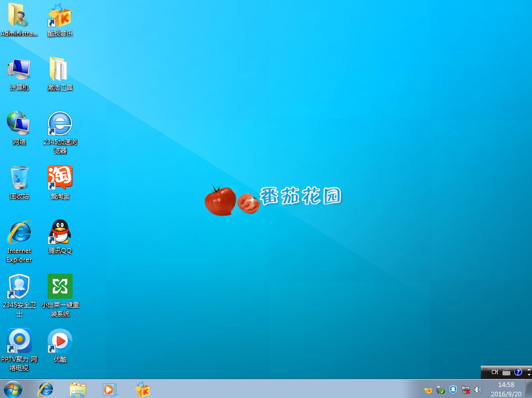Viewport: 532px width, 398px height.
Task: Select the 回收站 recycle bin
Action: pyautogui.click(x=19, y=182)
